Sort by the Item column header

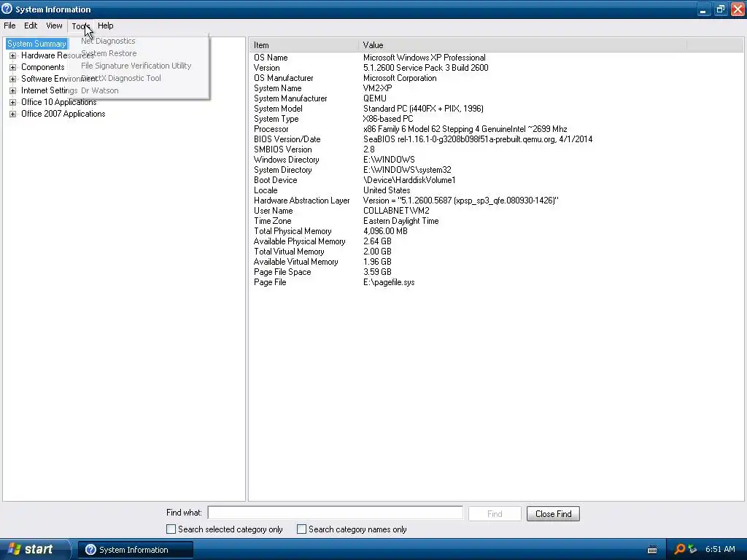click(303, 45)
